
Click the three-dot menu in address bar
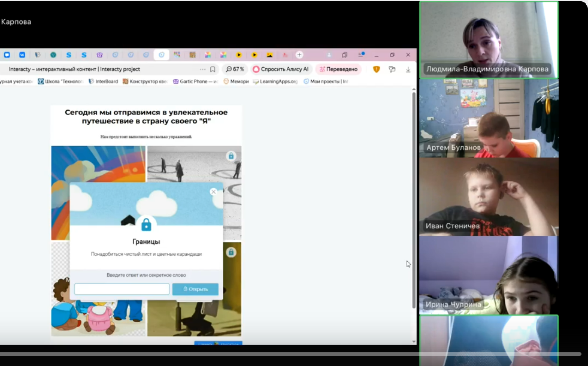(x=201, y=69)
